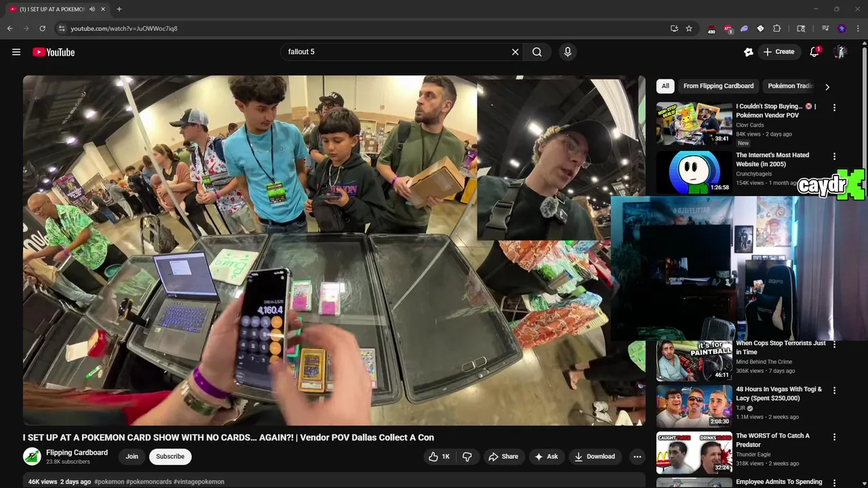Image resolution: width=868 pixels, height=488 pixels.
Task: Open the Chrome profile avatar
Action: 842,28
